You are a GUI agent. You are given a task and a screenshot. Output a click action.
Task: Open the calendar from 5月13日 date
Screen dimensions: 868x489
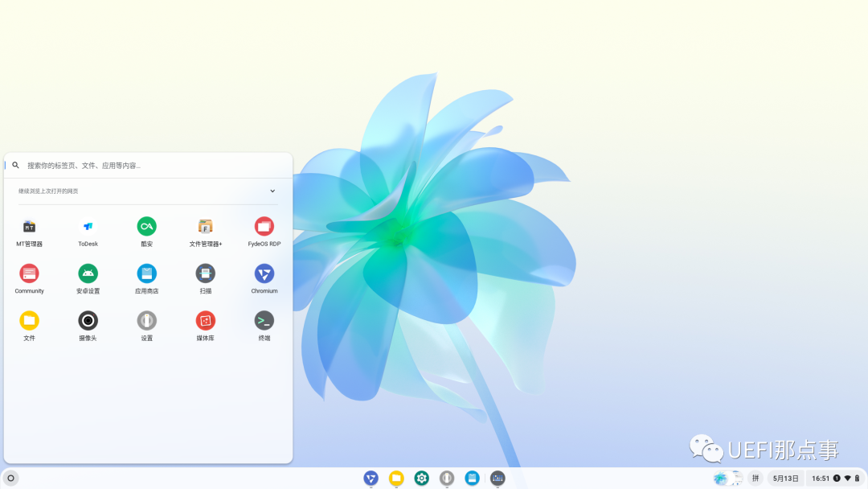pos(785,479)
